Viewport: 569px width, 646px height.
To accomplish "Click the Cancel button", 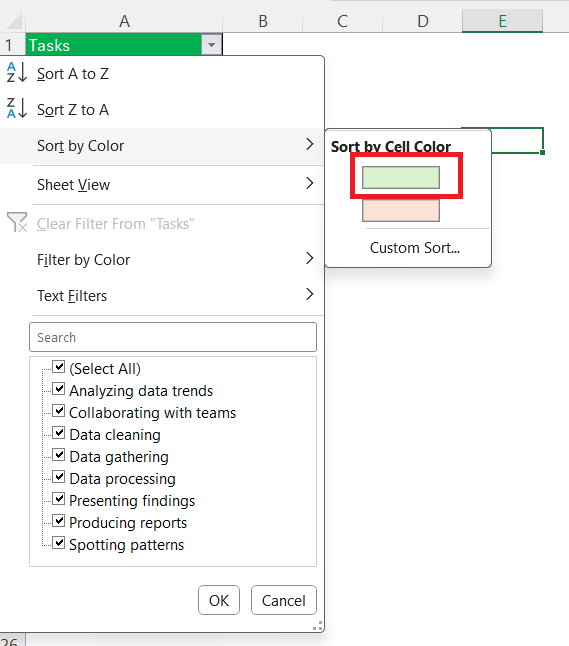I will click(284, 600).
